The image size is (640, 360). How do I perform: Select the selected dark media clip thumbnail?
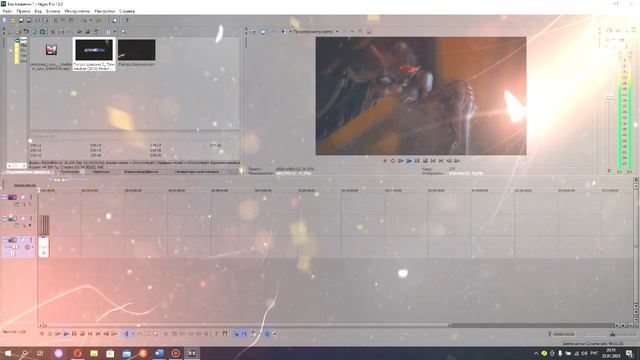[x=94, y=50]
